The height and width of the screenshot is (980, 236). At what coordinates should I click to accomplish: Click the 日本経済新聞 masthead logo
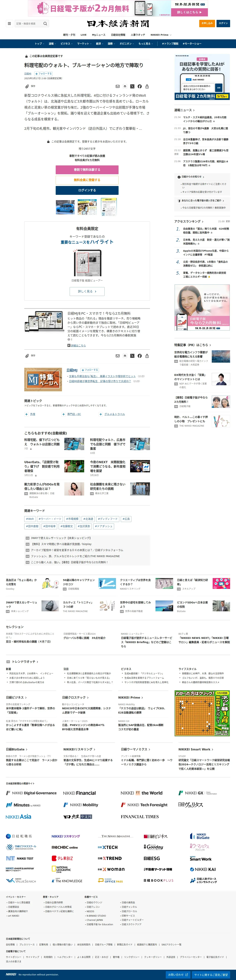tap(118, 24)
